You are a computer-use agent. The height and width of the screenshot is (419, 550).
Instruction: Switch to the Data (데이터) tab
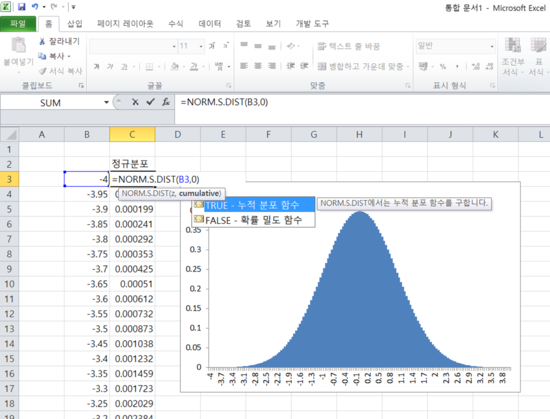coord(210,23)
